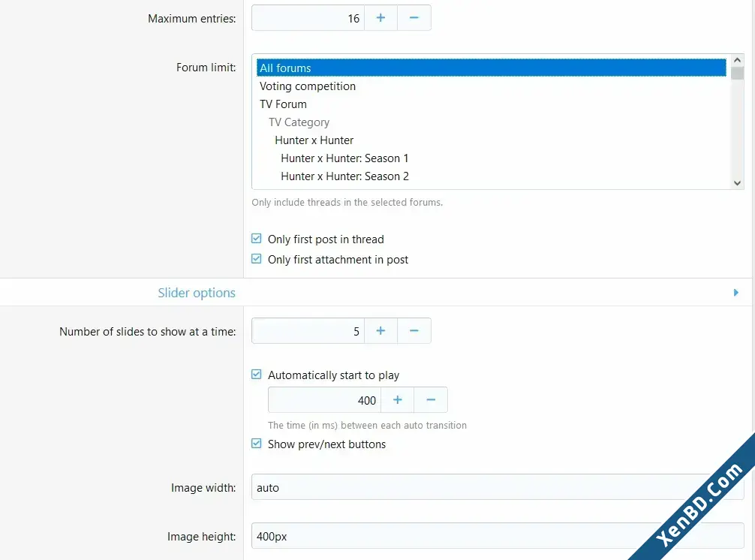Select TV Category entry in list

[x=491, y=122]
